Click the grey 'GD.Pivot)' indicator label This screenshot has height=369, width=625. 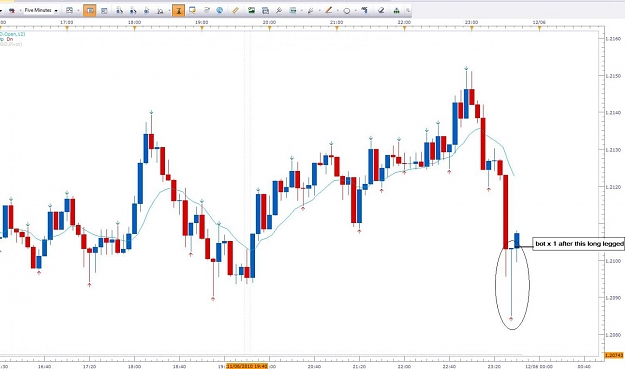pyautogui.click(x=11, y=44)
